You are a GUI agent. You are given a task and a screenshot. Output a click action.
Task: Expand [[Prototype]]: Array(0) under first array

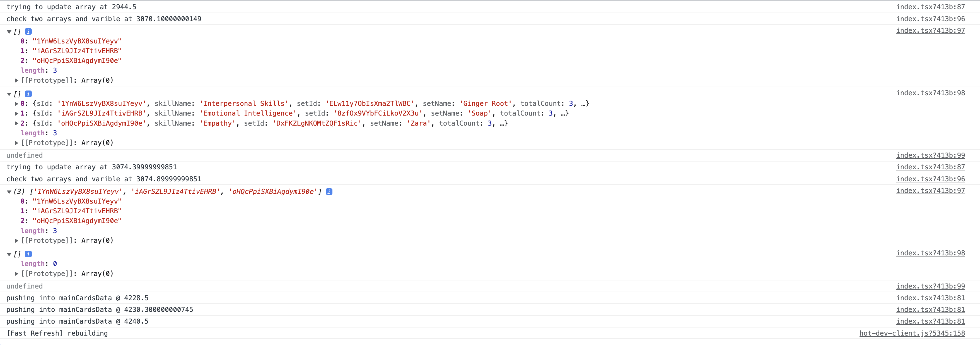[16, 80]
